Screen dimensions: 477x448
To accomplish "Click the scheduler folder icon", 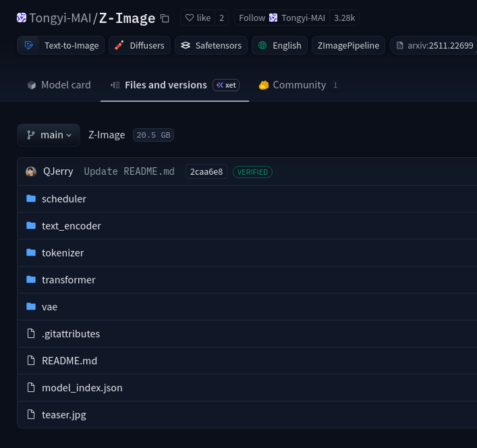I will pyautogui.click(x=31, y=198).
